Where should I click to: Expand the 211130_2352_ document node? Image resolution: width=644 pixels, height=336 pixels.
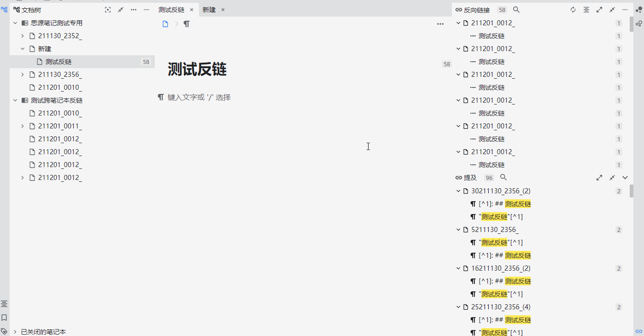coord(22,35)
